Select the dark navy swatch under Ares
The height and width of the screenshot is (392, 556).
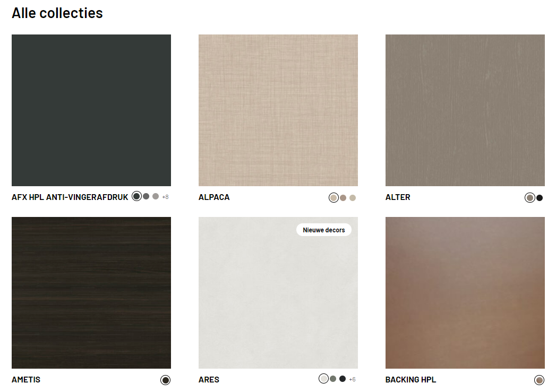point(343,379)
